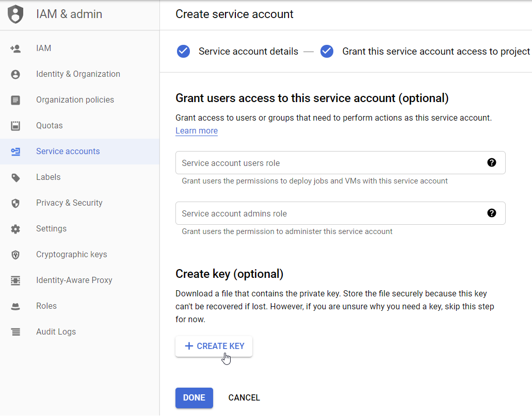Click the IAM & admin shield logo

(x=15, y=14)
